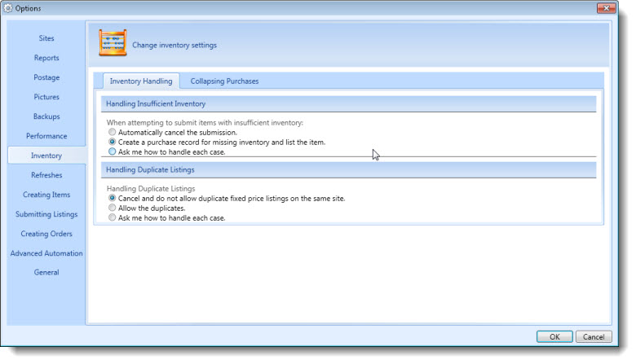Screen dimensions: 636x364
Task: Click the Cancel button
Action: 594,336
